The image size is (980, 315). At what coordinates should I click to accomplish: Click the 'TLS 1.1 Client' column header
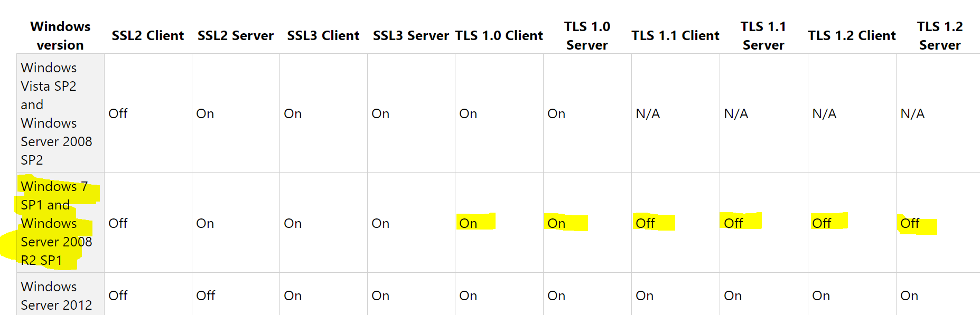(x=676, y=35)
